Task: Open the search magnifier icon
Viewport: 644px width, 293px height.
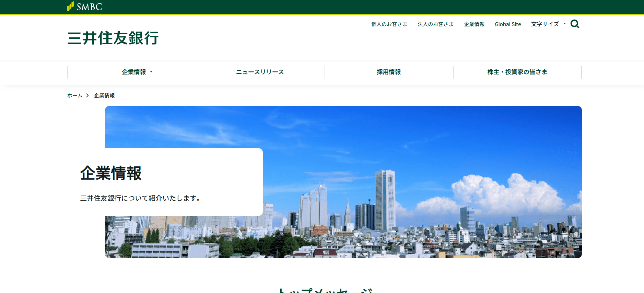Action: tap(575, 24)
